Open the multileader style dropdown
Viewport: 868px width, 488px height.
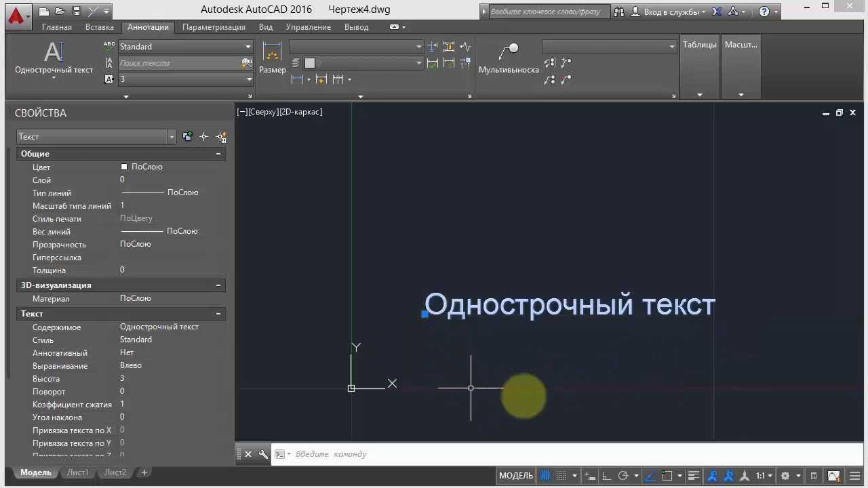pos(609,47)
